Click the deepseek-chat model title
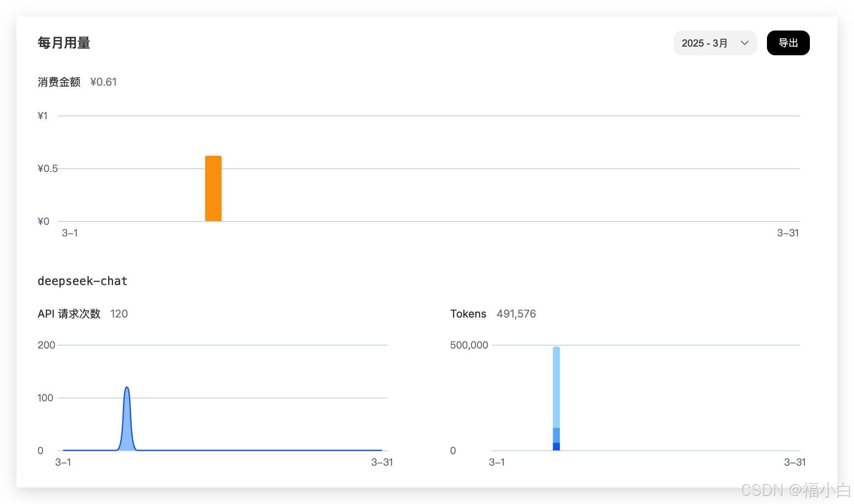854x504 pixels. pyautogui.click(x=83, y=281)
